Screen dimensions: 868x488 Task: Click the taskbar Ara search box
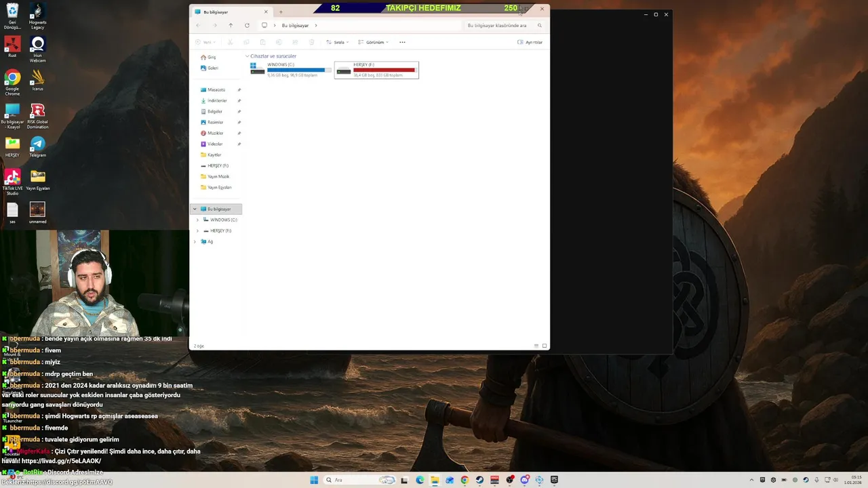coord(359,480)
